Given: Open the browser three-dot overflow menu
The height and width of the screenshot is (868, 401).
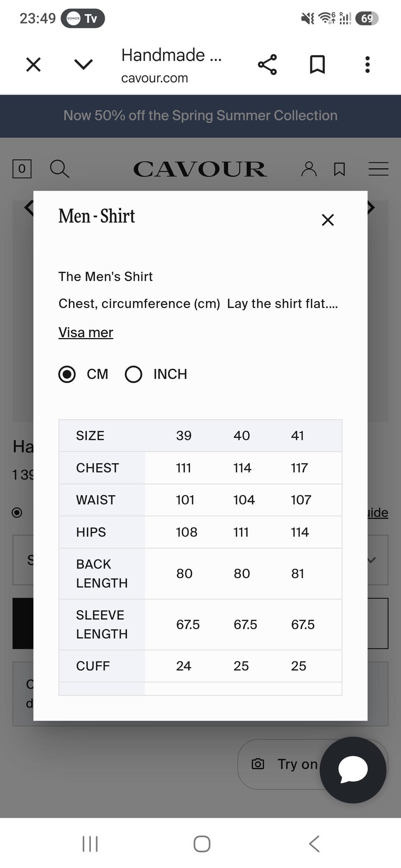Looking at the screenshot, I should [x=368, y=65].
